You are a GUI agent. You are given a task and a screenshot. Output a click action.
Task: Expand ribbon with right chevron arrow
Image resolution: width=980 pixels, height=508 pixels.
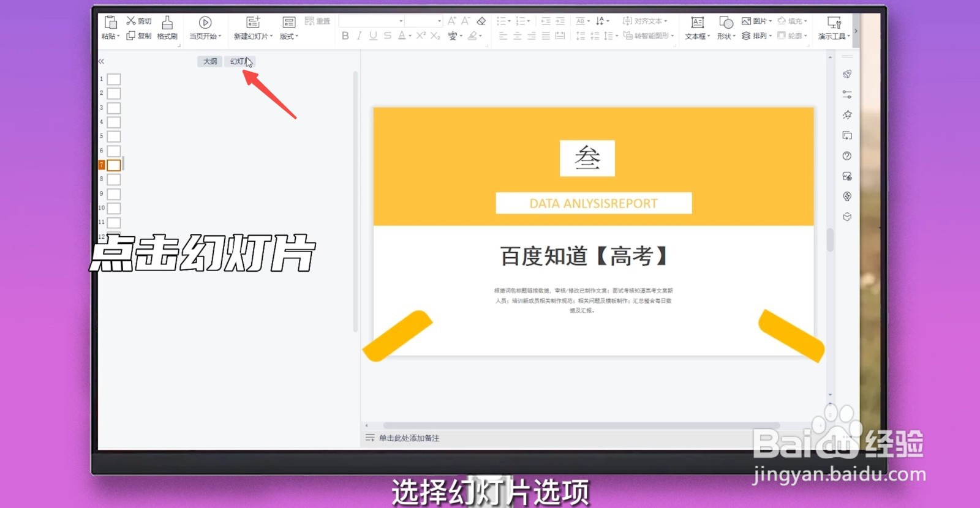coord(856,31)
